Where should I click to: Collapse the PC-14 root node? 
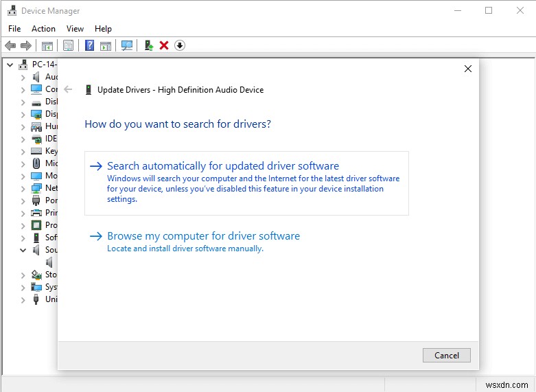10,65
